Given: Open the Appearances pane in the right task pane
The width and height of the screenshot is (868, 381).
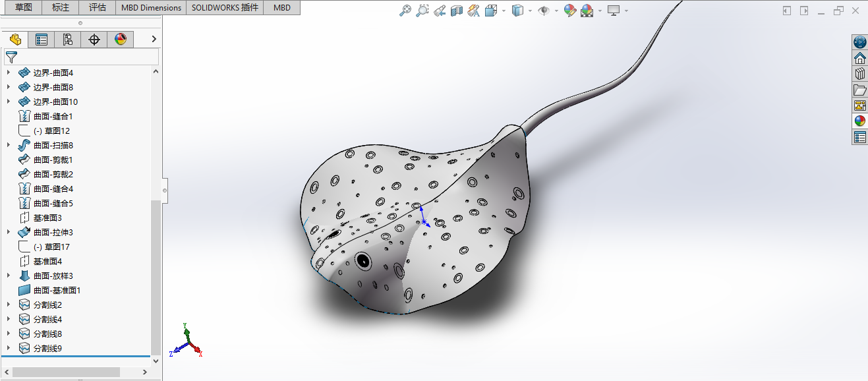Looking at the screenshot, I should pyautogui.click(x=860, y=121).
